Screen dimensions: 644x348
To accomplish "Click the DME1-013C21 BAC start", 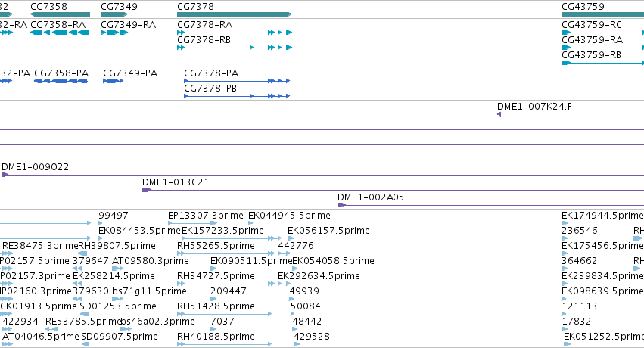I will (x=147, y=190).
